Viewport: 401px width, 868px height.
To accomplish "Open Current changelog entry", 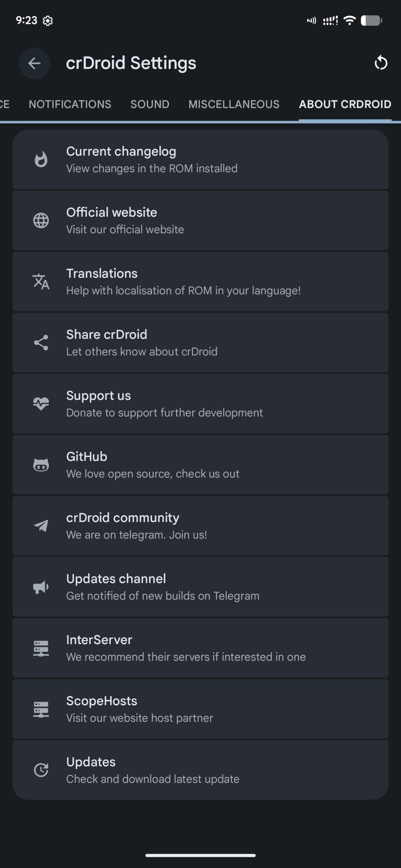I will click(x=200, y=160).
